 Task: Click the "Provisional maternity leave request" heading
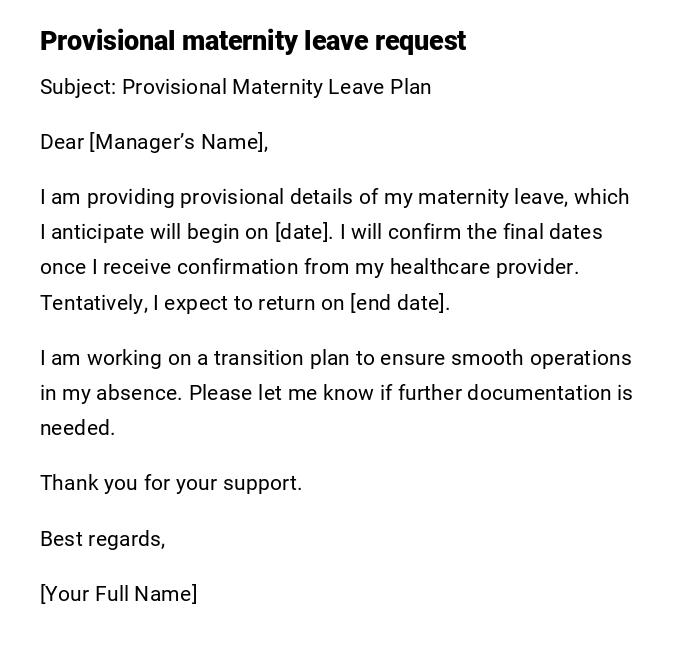click(253, 41)
